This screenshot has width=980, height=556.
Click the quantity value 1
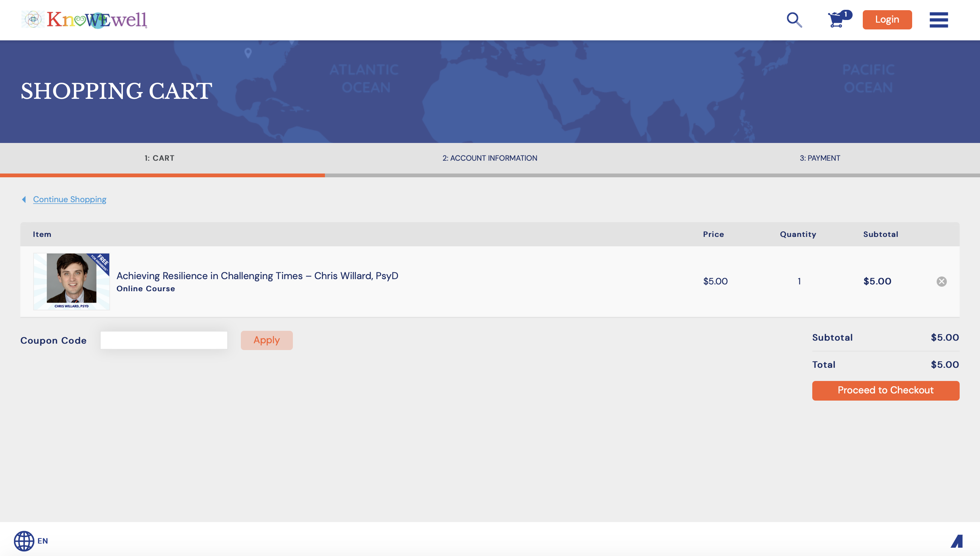[799, 281]
